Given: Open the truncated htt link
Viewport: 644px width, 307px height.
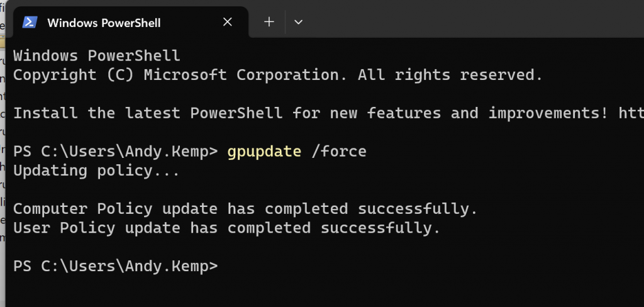Looking at the screenshot, I should 631,113.
